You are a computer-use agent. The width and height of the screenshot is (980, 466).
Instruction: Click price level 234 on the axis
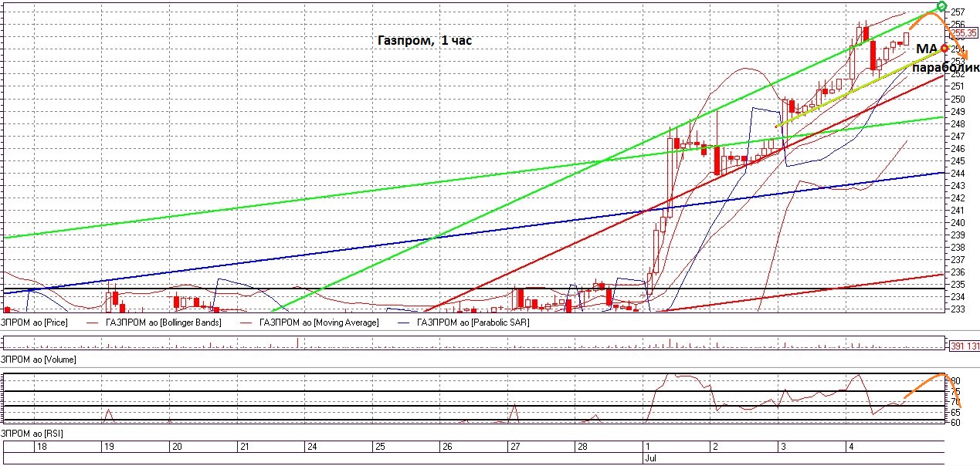[958, 296]
